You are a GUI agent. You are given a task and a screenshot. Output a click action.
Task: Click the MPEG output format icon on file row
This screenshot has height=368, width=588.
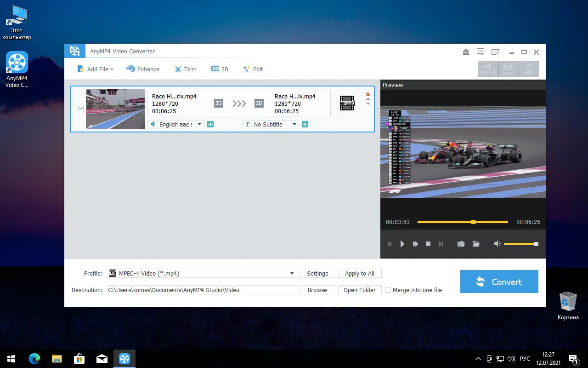point(347,103)
